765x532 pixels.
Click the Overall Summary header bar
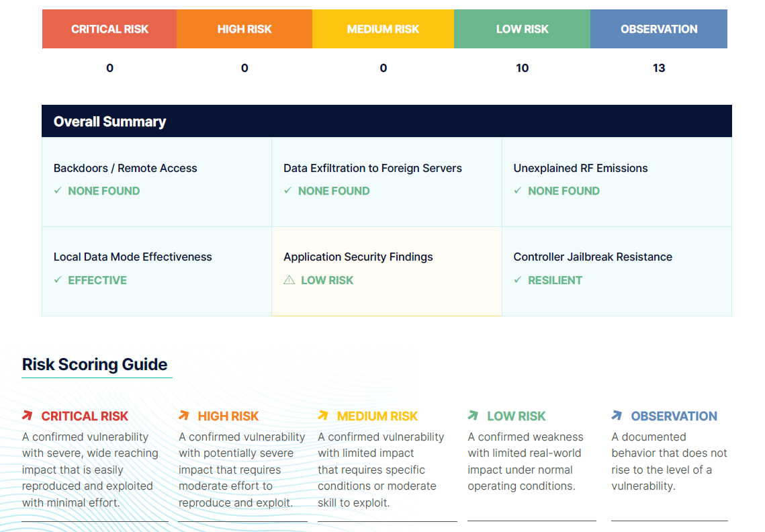(x=386, y=121)
